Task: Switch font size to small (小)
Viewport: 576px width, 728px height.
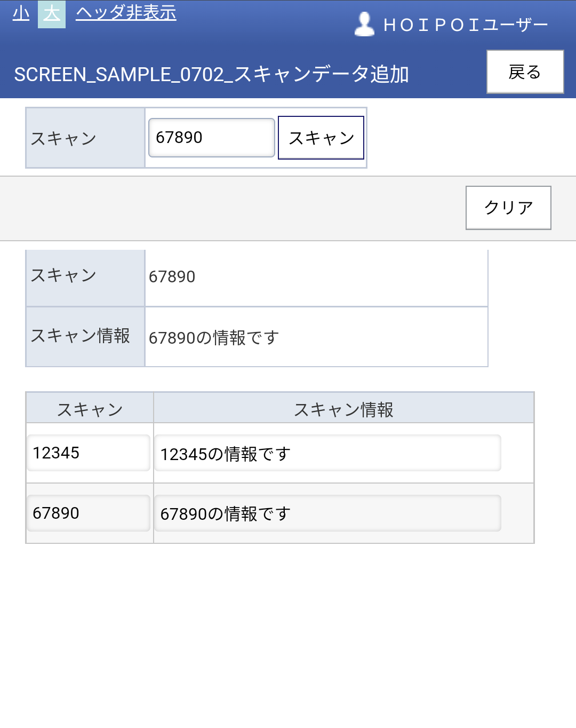Action: tap(21, 13)
